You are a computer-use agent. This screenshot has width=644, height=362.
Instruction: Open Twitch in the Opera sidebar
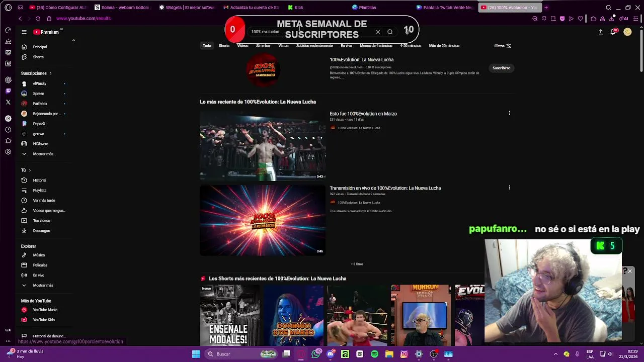(x=8, y=91)
